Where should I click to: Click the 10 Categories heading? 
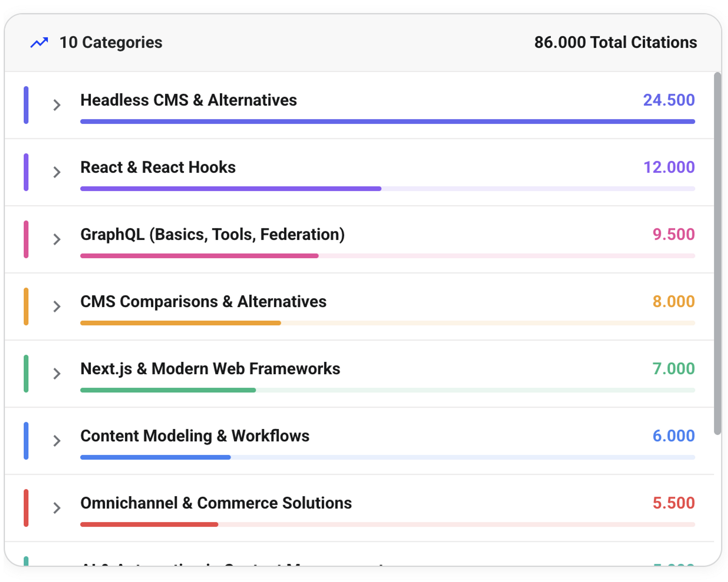point(111,42)
